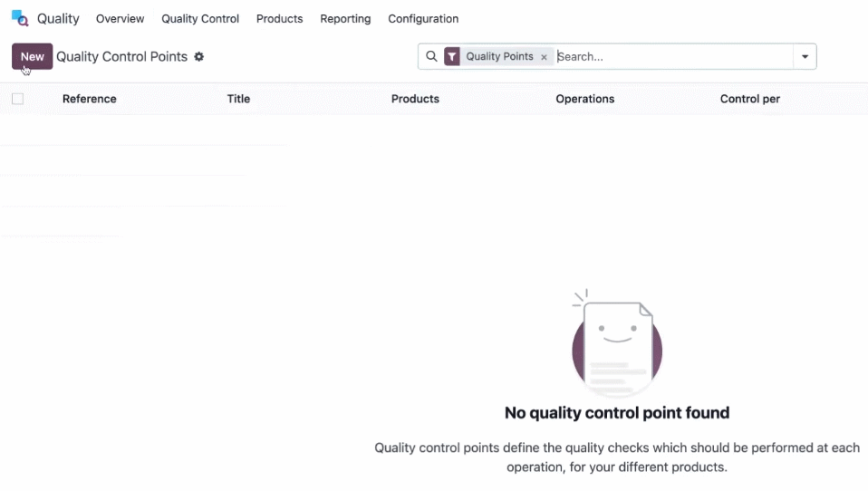Click the smiling document empty-state illustration
Screen dimensions: 868x491
tap(617, 343)
